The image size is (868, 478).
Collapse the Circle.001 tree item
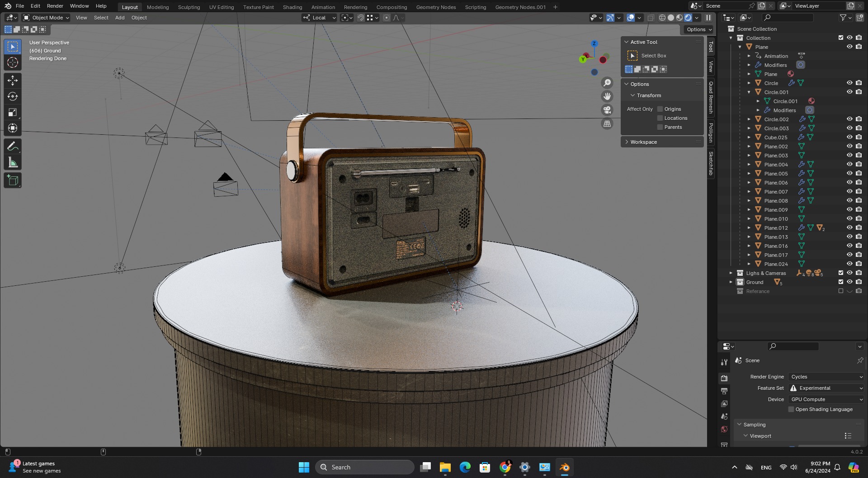(x=749, y=92)
